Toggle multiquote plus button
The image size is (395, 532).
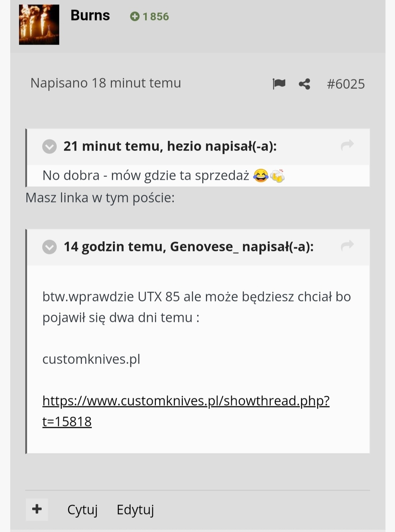pos(37,509)
